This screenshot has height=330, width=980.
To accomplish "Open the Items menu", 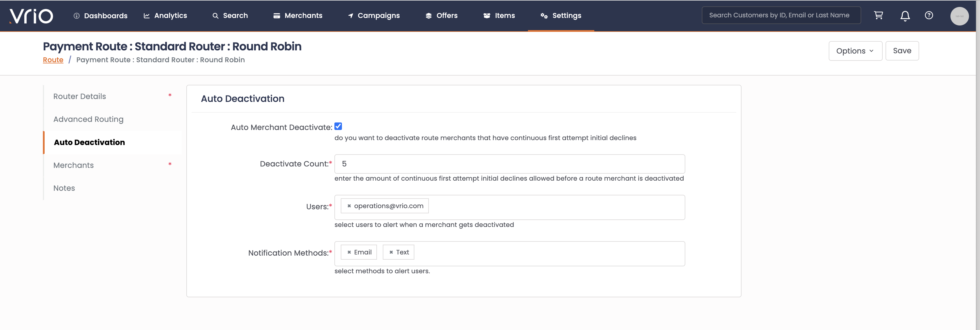I will [x=499, y=16].
